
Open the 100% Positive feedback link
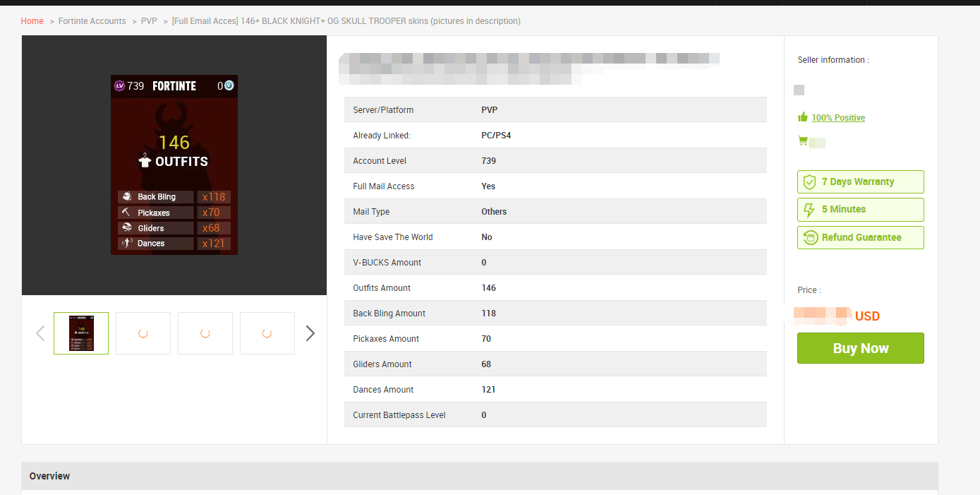[x=838, y=118]
